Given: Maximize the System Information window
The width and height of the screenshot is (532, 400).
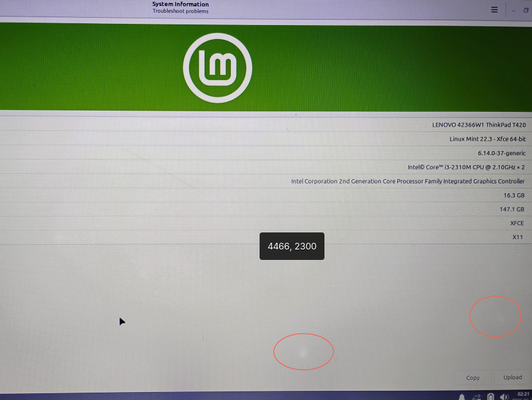Looking at the screenshot, I should tap(526, 10).
